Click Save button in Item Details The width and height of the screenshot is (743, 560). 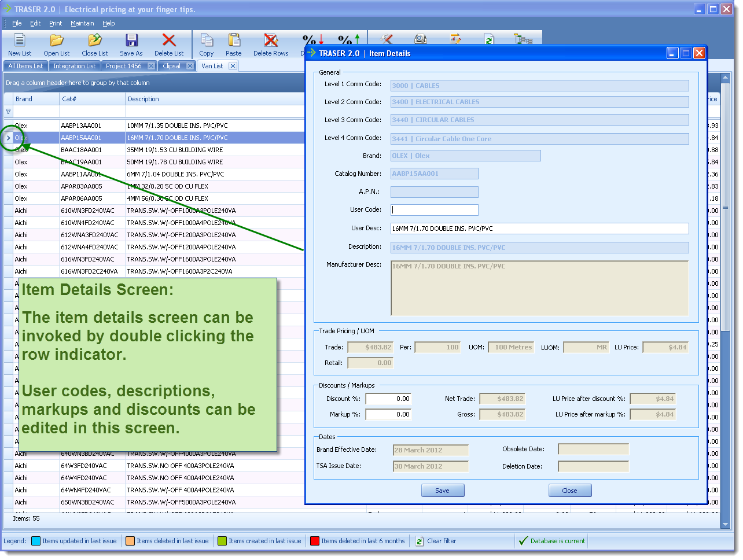pos(443,491)
